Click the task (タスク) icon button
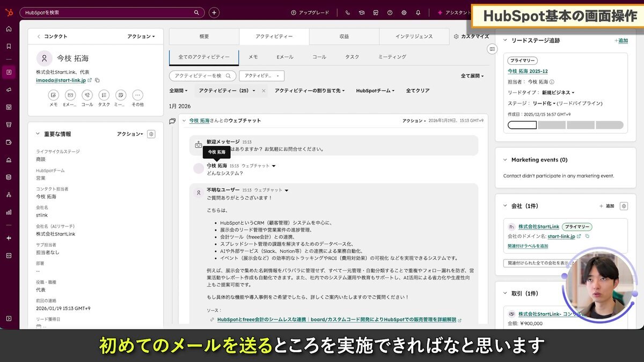Image resolution: width=644 pixels, height=362 pixels. coord(104,95)
